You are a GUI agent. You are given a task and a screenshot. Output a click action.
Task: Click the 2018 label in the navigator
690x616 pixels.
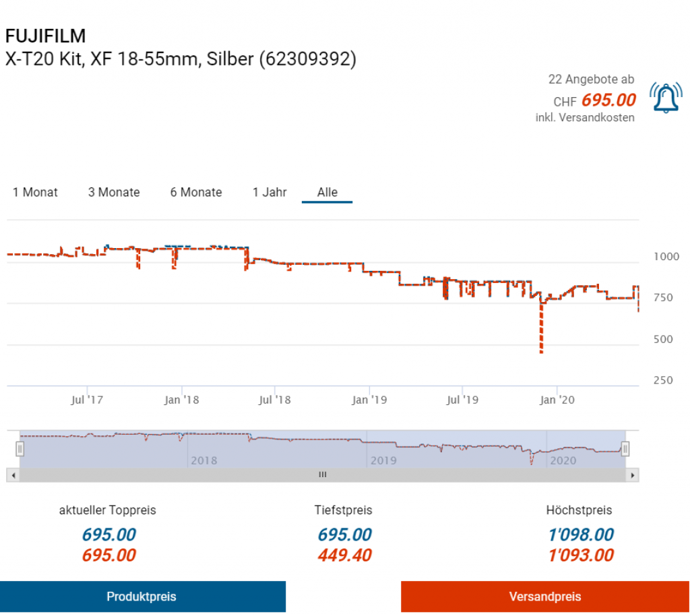(203, 461)
